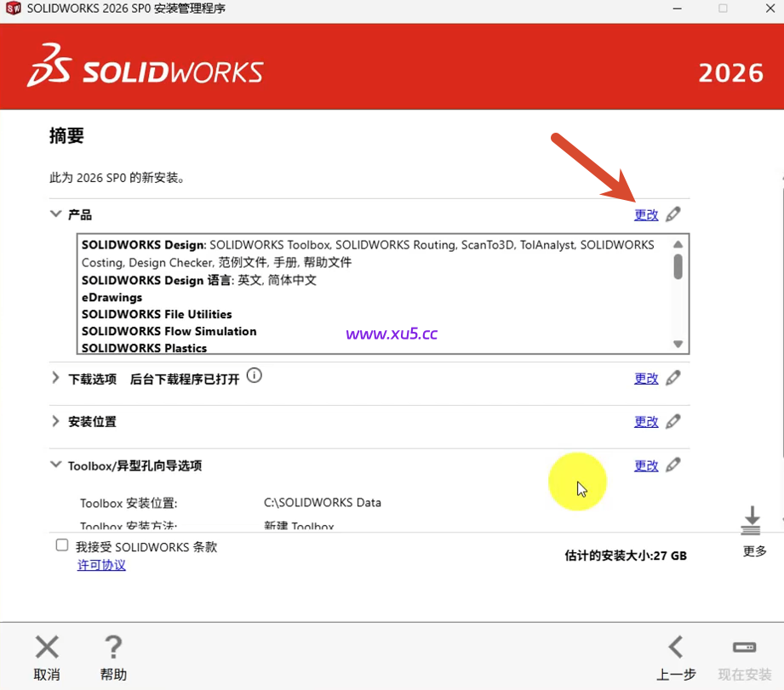Screen dimensions: 784x690
Task: Click the pencil icon for 下载选项
Action: coord(672,378)
